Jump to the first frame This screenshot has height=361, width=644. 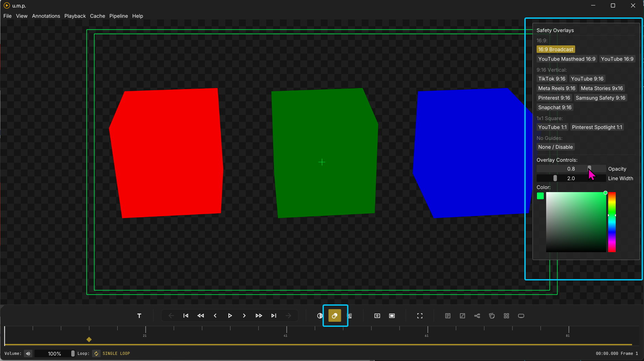click(186, 316)
